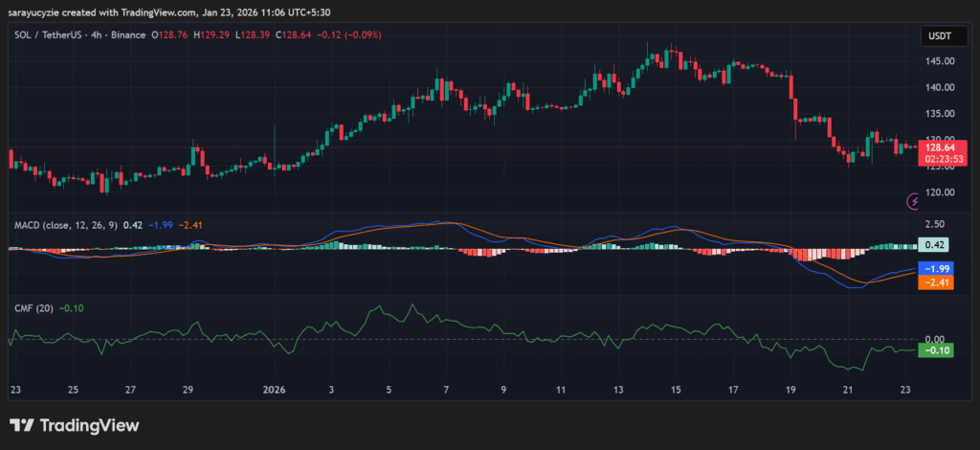This screenshot has height=450, width=980.
Task: Click the 15 date label on time axis
Action: click(x=676, y=391)
